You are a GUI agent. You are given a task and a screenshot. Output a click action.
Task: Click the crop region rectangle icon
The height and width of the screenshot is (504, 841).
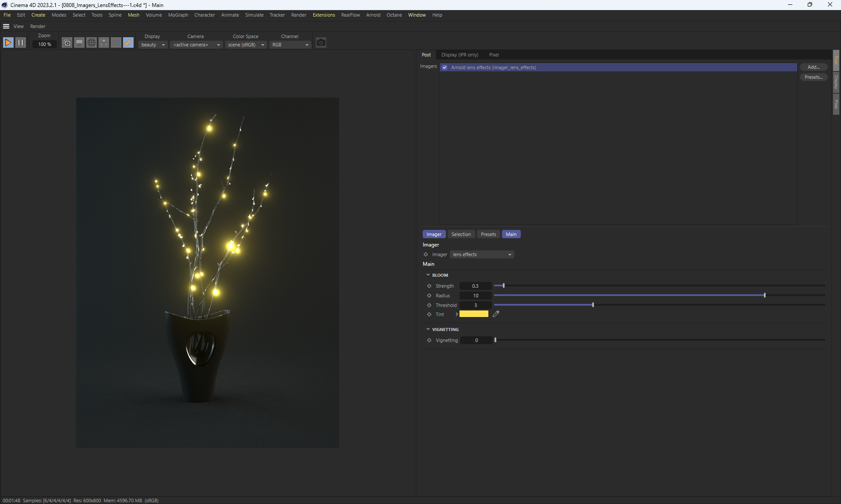(116, 42)
